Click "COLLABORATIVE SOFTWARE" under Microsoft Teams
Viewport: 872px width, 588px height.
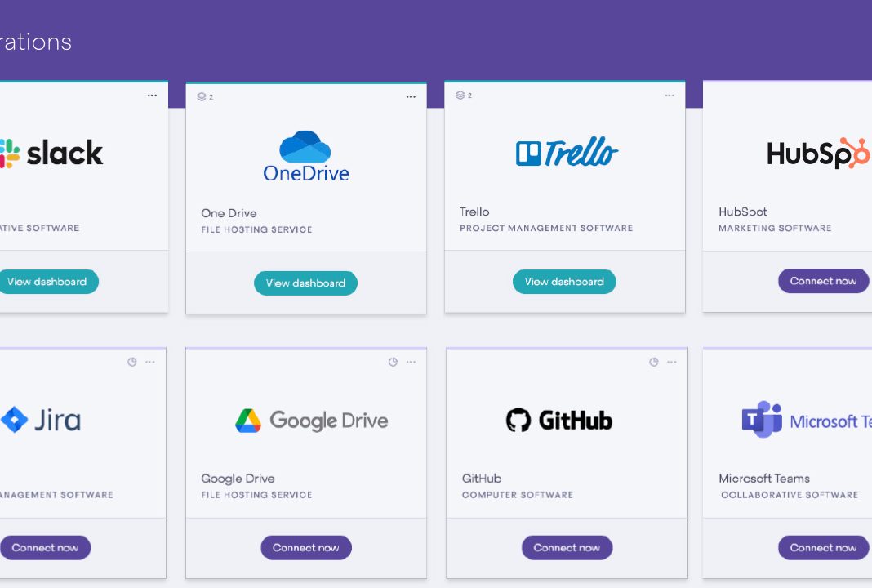(x=790, y=495)
